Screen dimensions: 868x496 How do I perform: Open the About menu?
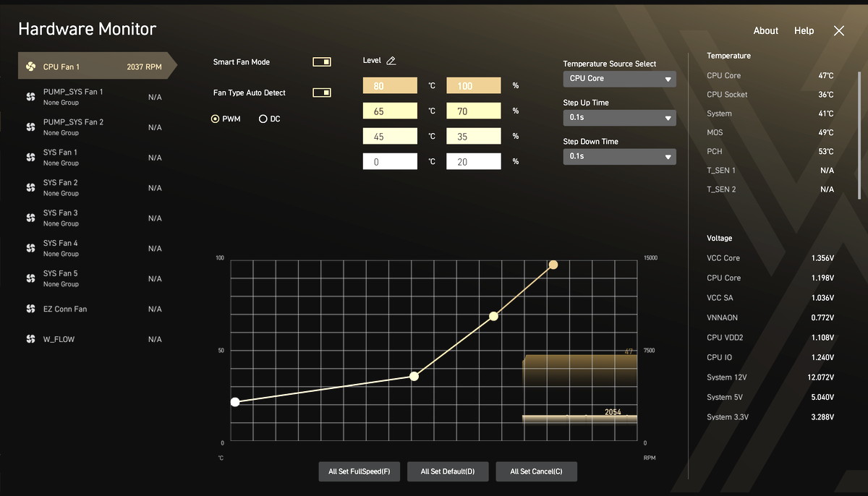click(x=766, y=31)
